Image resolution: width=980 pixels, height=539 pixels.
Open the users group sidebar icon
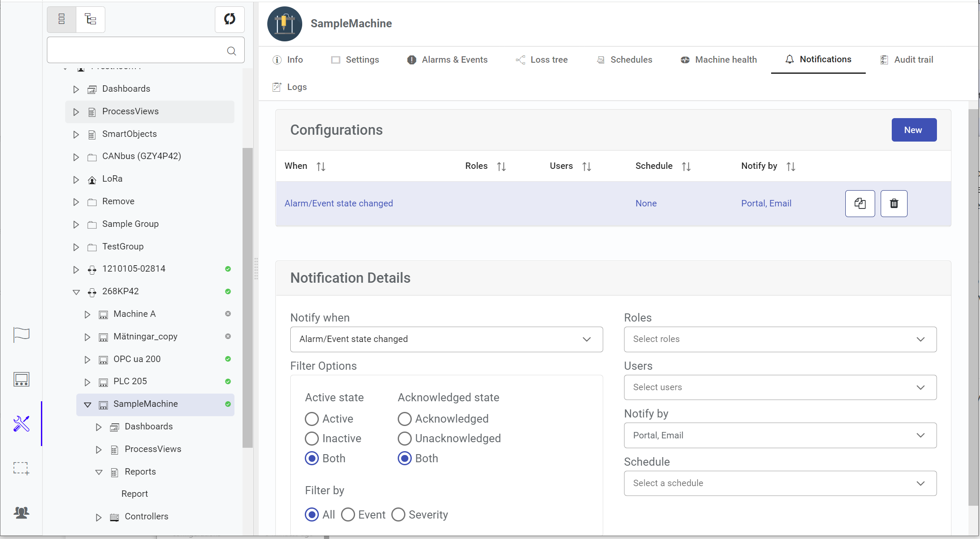21,512
